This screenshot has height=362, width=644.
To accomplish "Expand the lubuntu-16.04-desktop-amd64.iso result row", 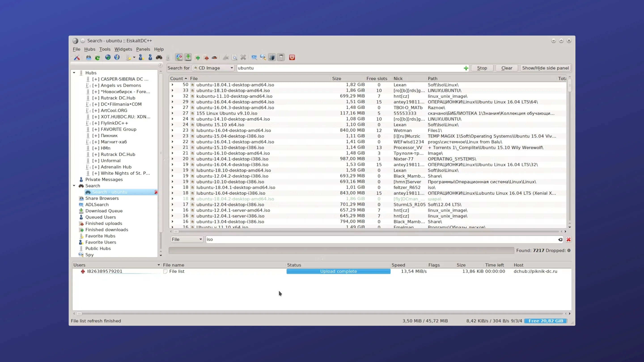I will pos(172,130).
